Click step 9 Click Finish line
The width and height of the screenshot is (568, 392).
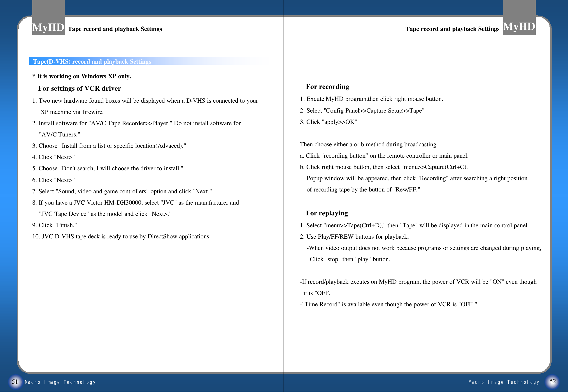click(x=55, y=225)
